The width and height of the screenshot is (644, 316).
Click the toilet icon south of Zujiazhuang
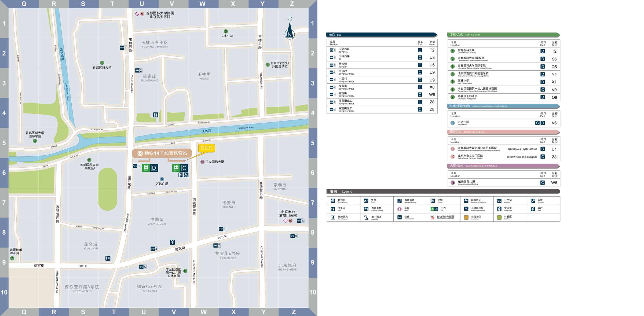pyautogui.click(x=156, y=115)
